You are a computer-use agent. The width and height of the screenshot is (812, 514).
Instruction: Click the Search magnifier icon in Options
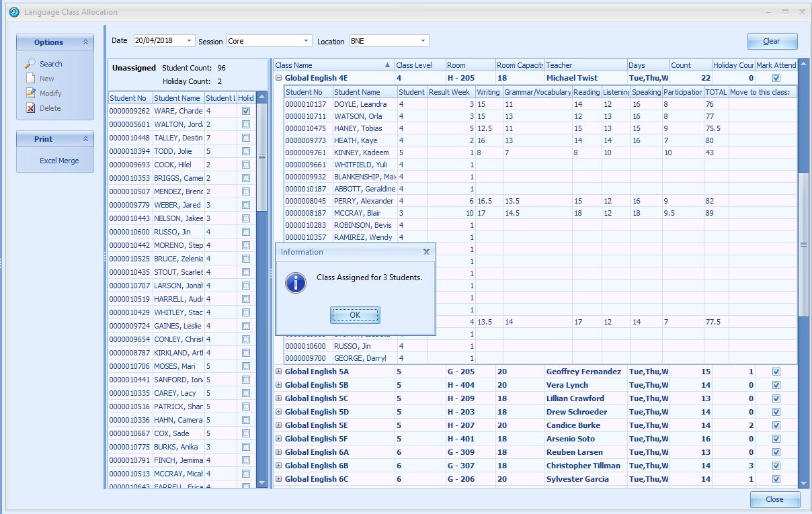tap(30, 64)
